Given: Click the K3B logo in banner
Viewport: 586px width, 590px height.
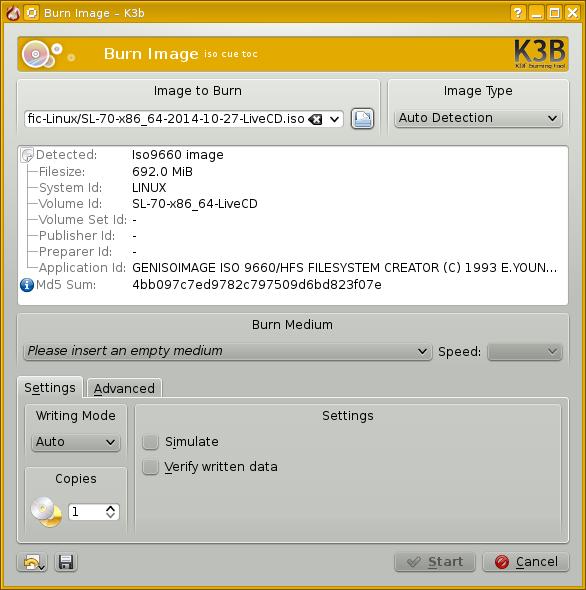Looking at the screenshot, I should coord(540,54).
